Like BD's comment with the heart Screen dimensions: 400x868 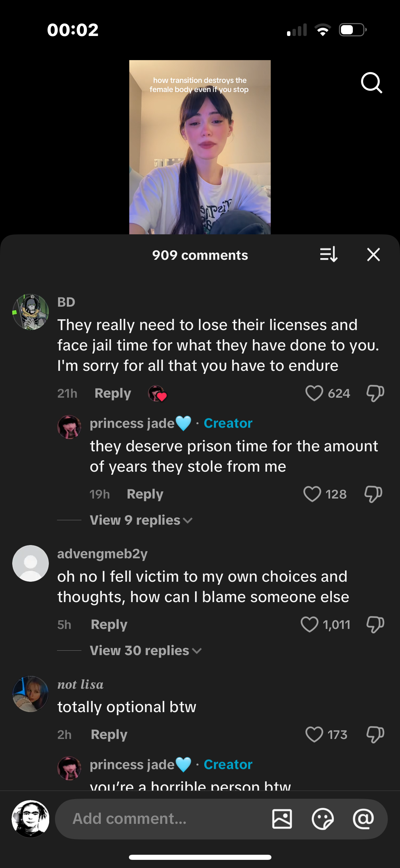tap(314, 393)
